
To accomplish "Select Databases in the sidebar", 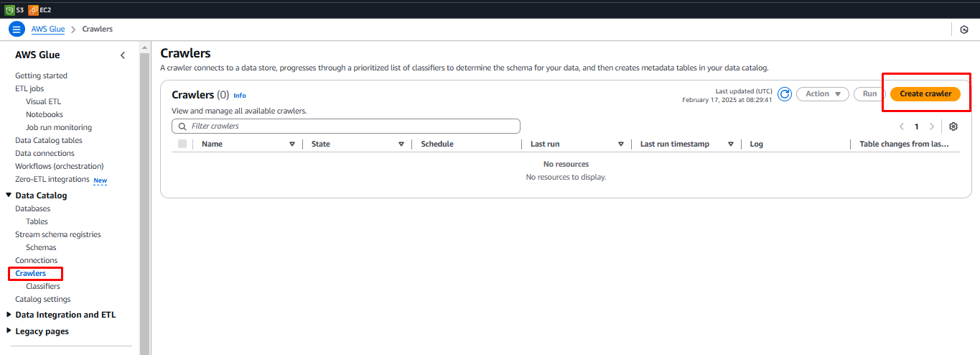I will coord(33,208).
